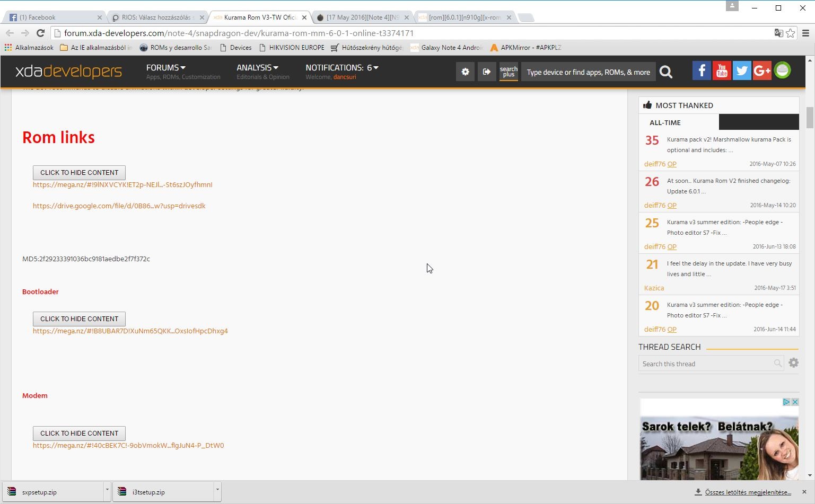Select the dark tab beside ALL-TIME
This screenshot has width=815, height=504.
[759, 122]
